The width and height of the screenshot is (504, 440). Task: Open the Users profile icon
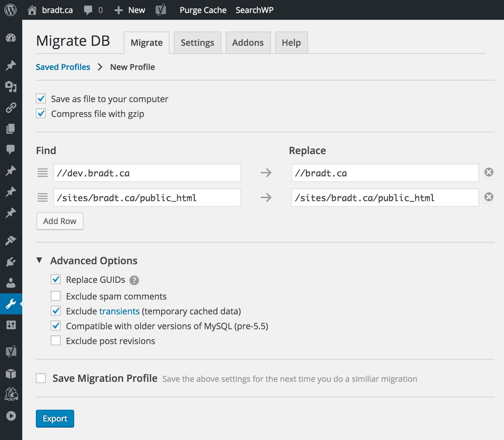pyautogui.click(x=11, y=283)
